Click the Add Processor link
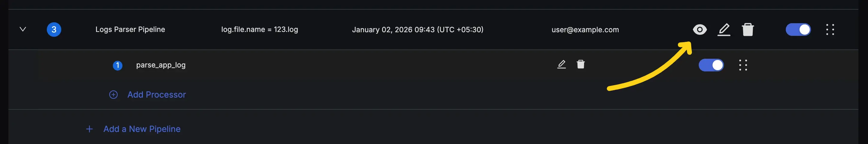868x144 pixels. (156, 95)
